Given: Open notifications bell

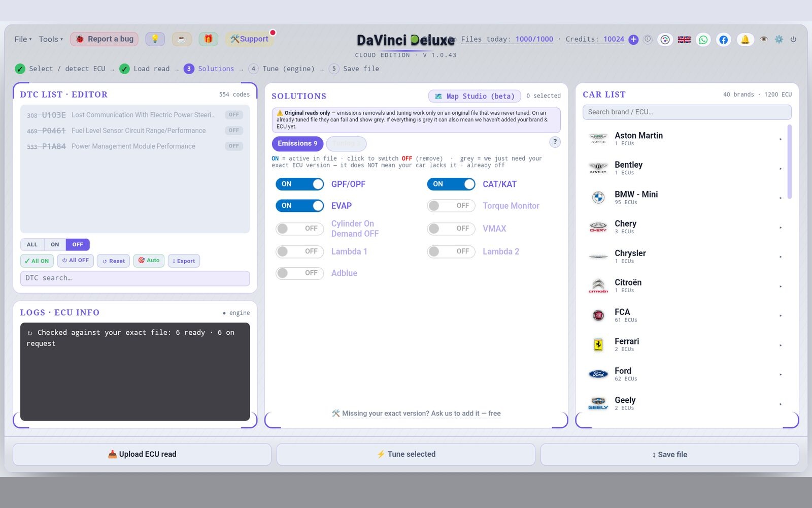Looking at the screenshot, I should point(745,39).
